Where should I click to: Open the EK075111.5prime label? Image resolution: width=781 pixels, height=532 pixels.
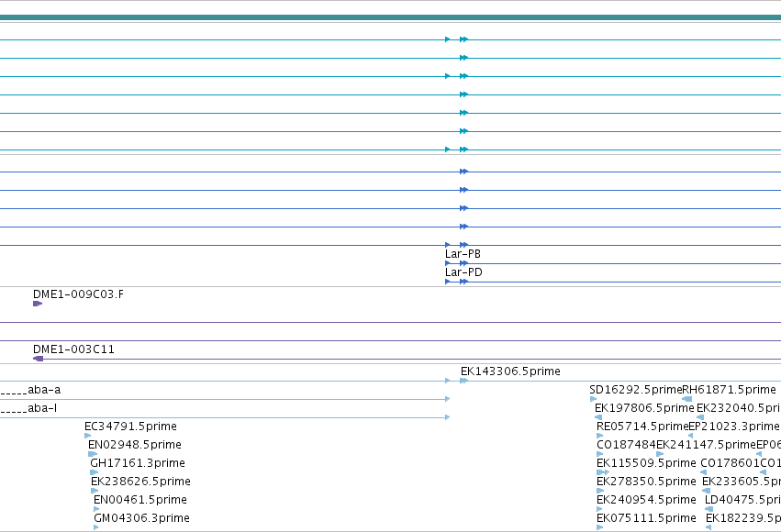tap(646, 518)
